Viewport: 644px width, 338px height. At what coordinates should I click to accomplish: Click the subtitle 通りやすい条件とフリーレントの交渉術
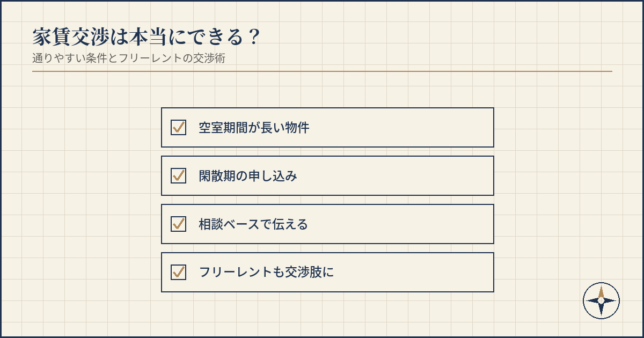pyautogui.click(x=129, y=58)
